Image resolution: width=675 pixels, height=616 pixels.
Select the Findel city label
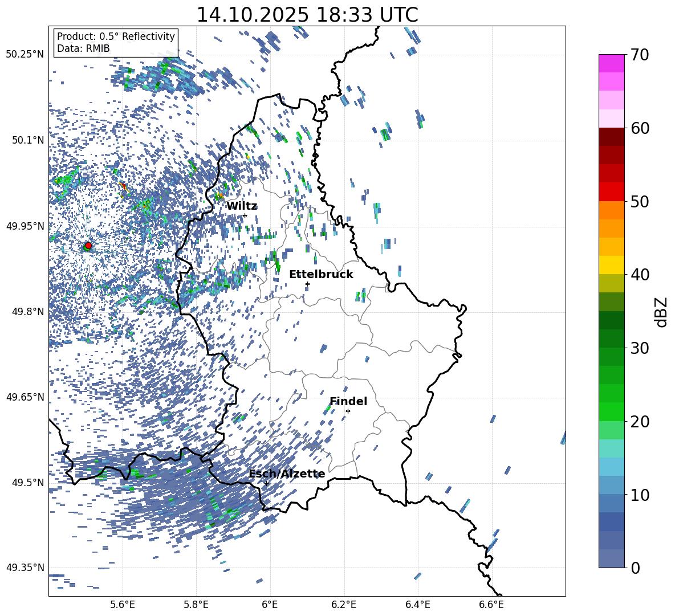coord(348,401)
